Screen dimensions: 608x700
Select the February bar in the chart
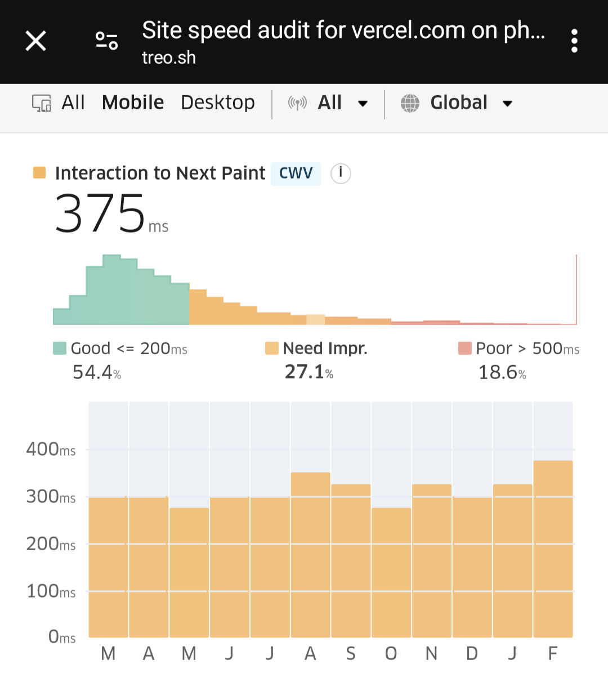coord(553,549)
